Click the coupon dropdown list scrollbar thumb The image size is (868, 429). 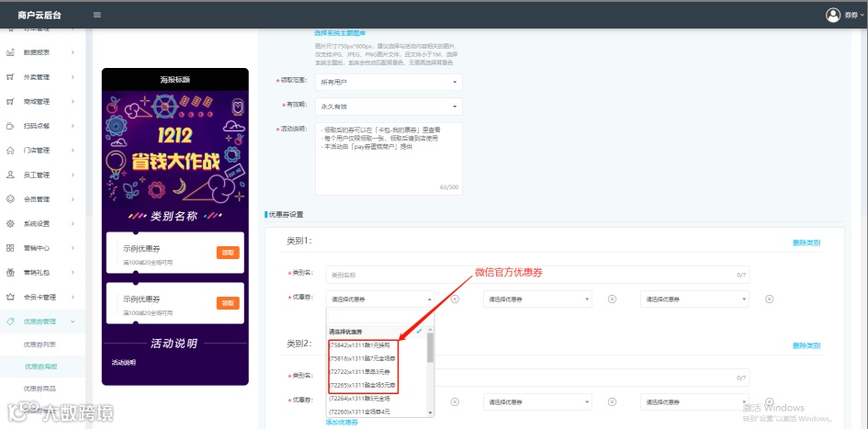430,347
